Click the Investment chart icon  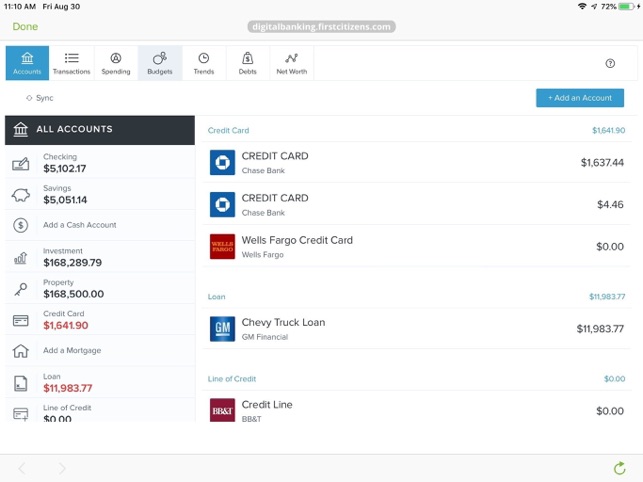(21, 258)
